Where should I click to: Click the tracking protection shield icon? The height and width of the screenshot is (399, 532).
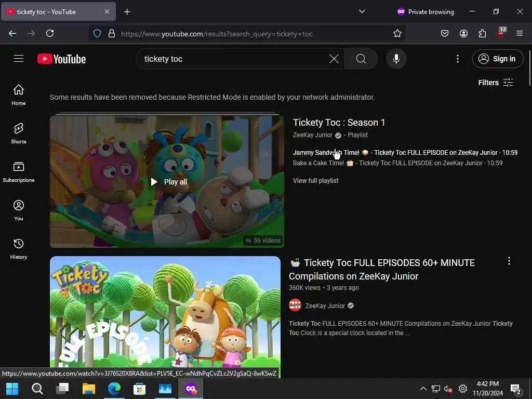click(97, 33)
